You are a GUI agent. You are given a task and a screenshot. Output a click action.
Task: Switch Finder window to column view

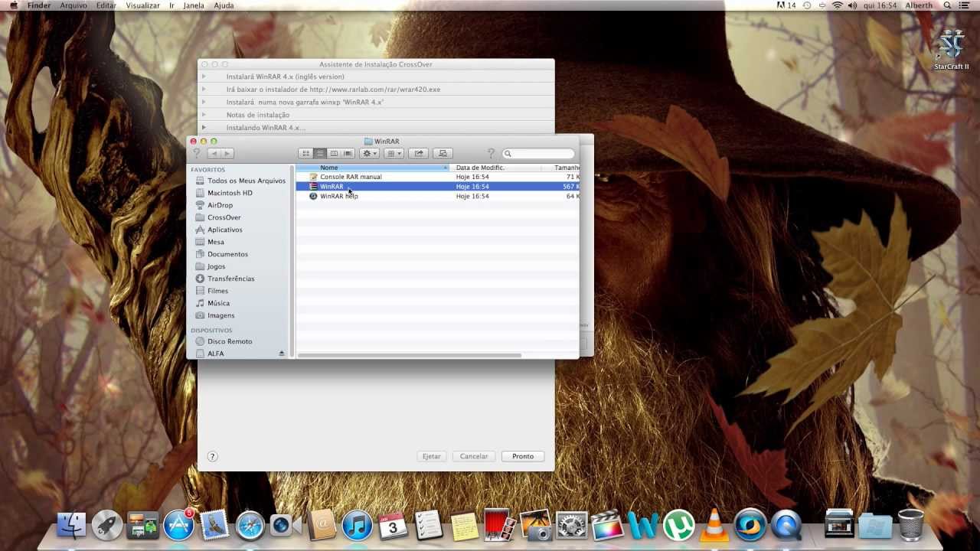click(x=334, y=154)
